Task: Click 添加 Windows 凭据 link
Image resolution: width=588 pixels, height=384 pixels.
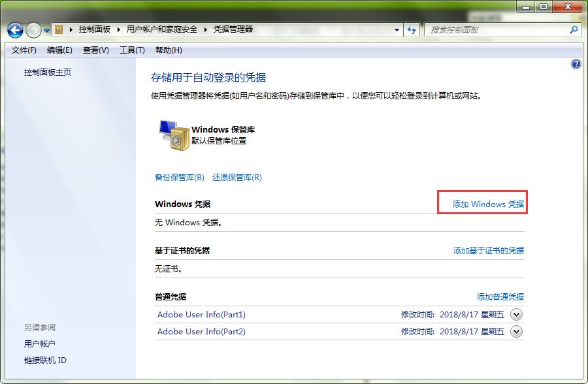Action: (488, 204)
